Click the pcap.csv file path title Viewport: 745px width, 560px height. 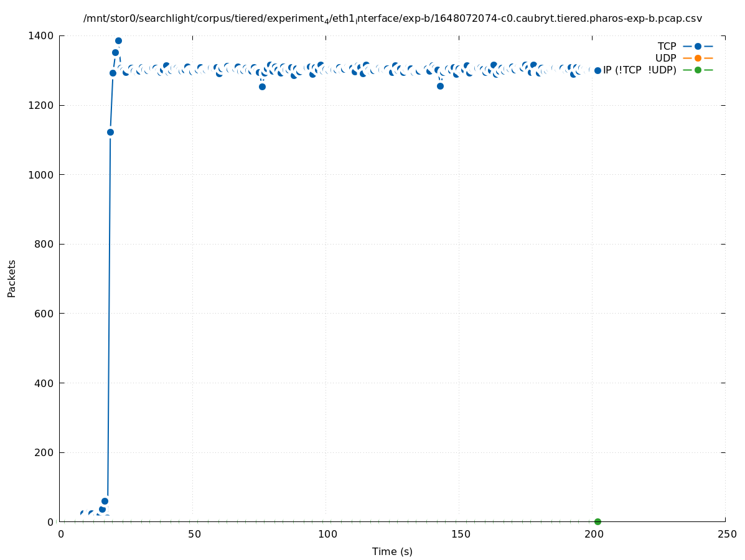(393, 19)
